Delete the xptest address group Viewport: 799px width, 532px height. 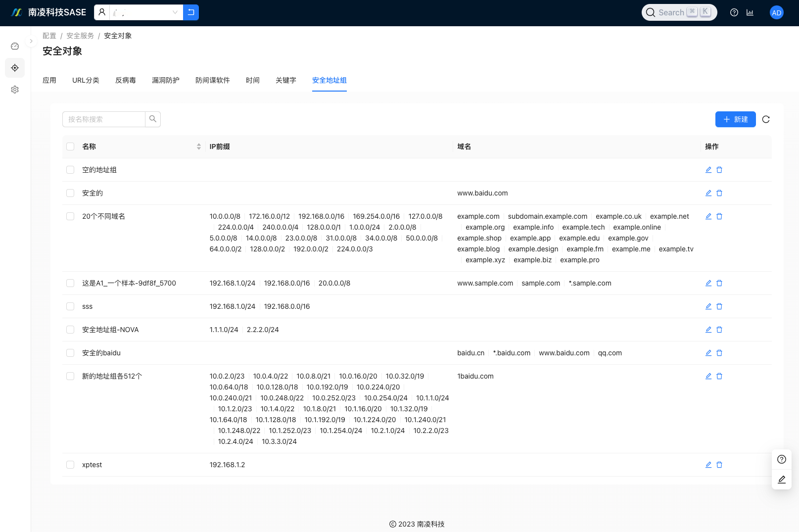[719, 465]
